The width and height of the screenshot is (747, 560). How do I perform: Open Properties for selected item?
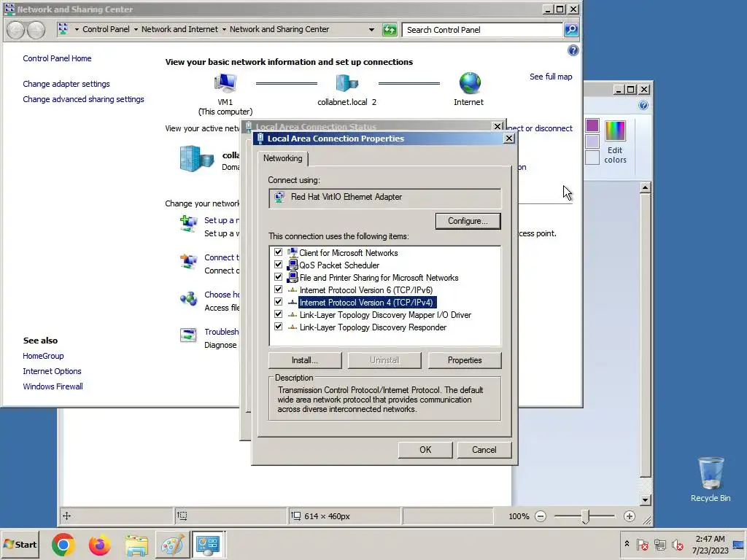[465, 360]
